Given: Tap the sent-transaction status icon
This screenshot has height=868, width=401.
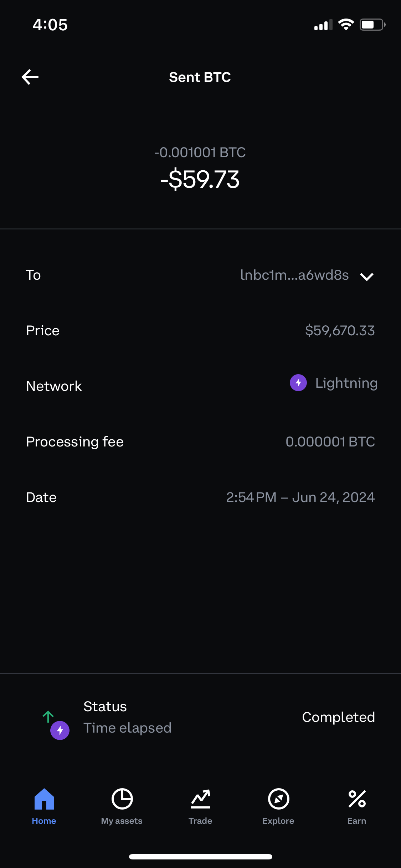Looking at the screenshot, I should click(x=56, y=725).
